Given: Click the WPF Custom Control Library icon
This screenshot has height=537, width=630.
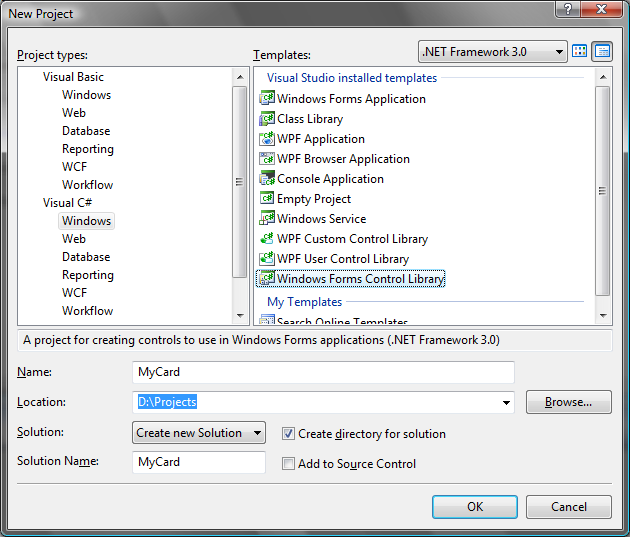Looking at the screenshot, I should click(x=267, y=239).
